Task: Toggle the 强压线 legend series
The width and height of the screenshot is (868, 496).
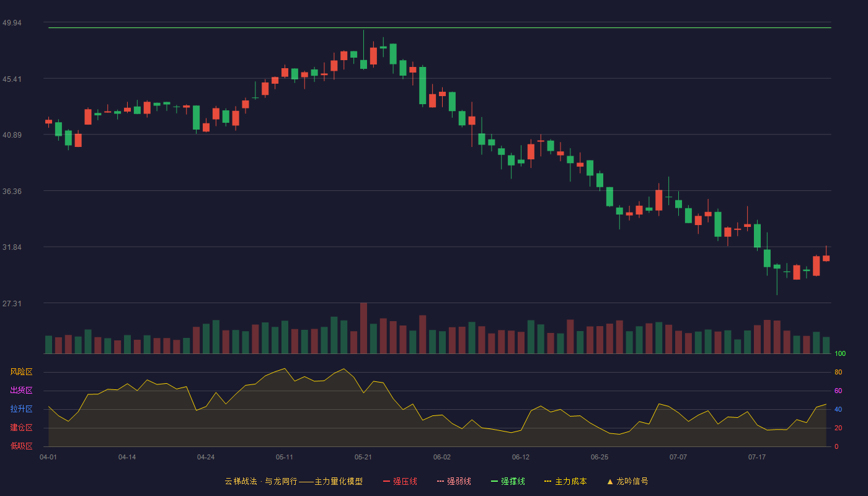Action: tap(400, 481)
